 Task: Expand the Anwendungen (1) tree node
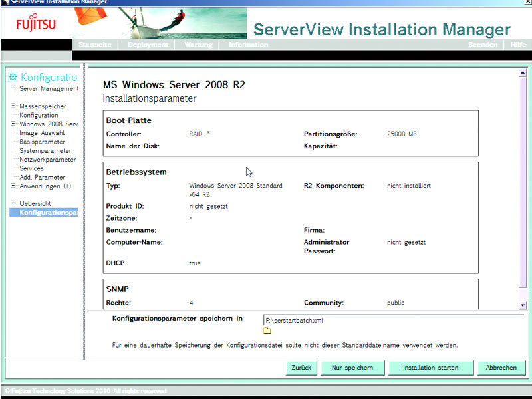tap(13, 186)
